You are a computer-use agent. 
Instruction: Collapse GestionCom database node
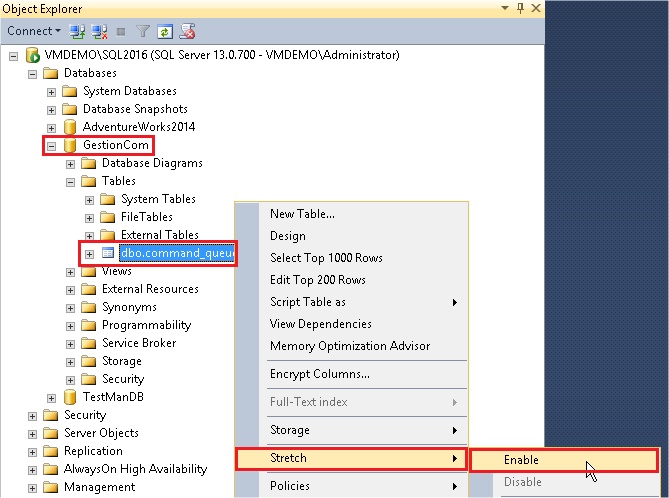51,146
